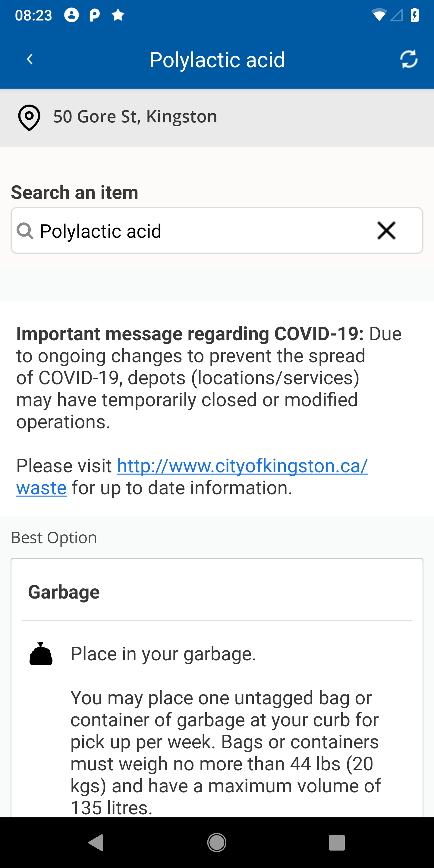Clear the search with the X icon
This screenshot has width=434, height=868.
[386, 231]
